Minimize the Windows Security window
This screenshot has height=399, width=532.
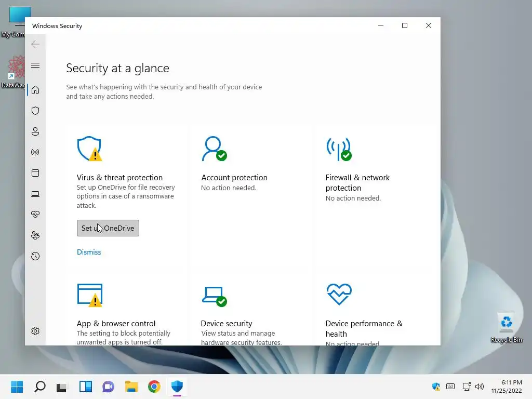click(x=381, y=25)
